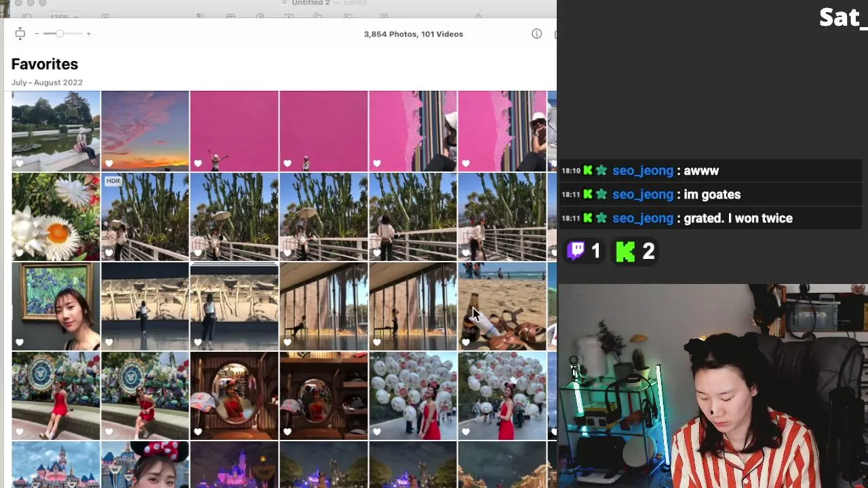Click the Kick badge beside the 'awww' message
This screenshot has height=488, width=868.
click(588, 171)
